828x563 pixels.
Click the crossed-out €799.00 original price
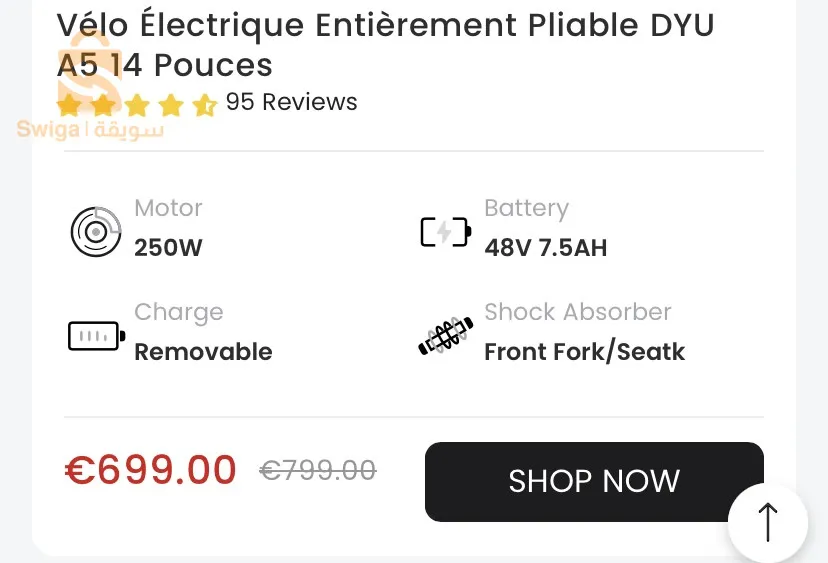click(x=318, y=470)
